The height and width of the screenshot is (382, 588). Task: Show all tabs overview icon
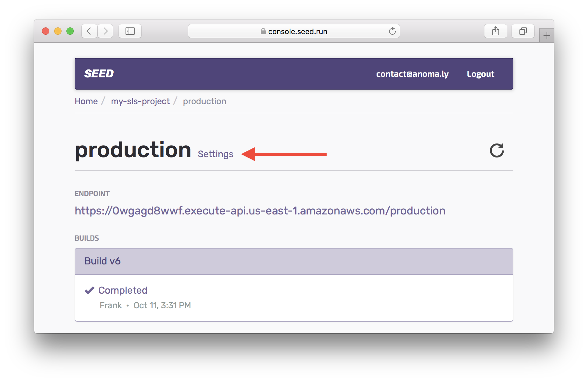point(523,31)
